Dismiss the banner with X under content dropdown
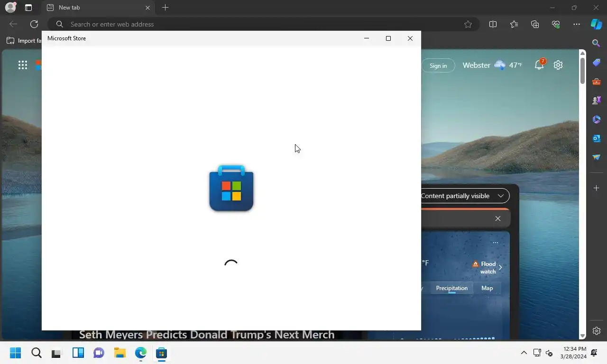 coord(497,218)
